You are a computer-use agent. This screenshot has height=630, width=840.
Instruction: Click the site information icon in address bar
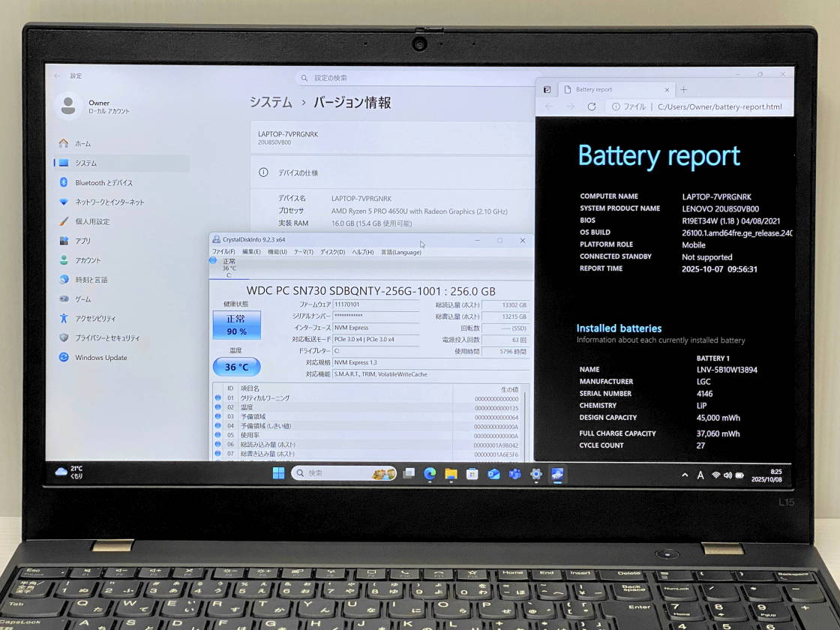tap(616, 106)
